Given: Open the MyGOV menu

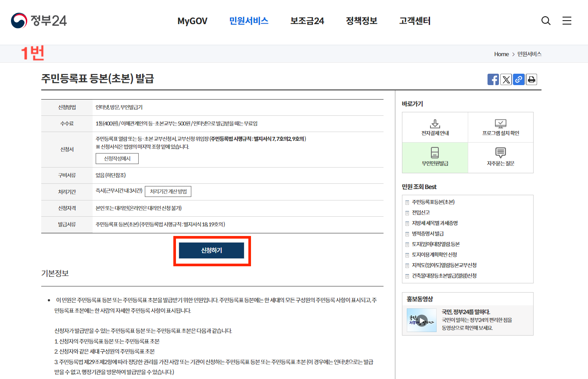Looking at the screenshot, I should tap(192, 21).
